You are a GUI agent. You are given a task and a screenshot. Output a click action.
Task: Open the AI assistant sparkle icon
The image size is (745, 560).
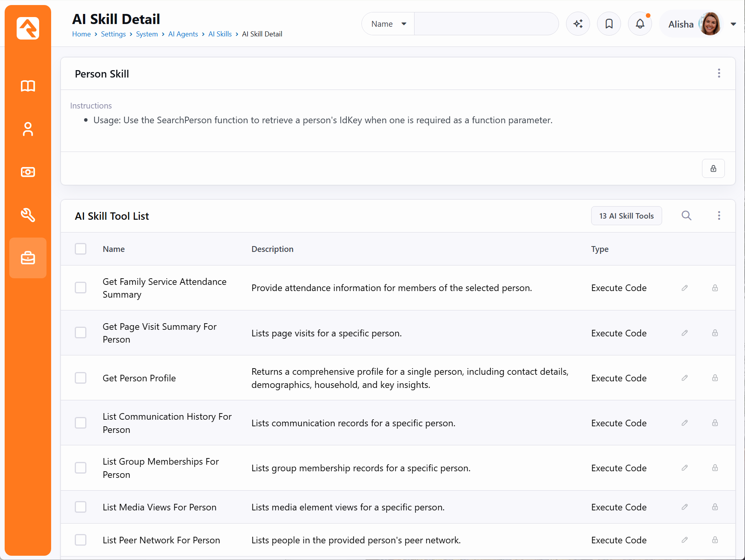click(578, 24)
